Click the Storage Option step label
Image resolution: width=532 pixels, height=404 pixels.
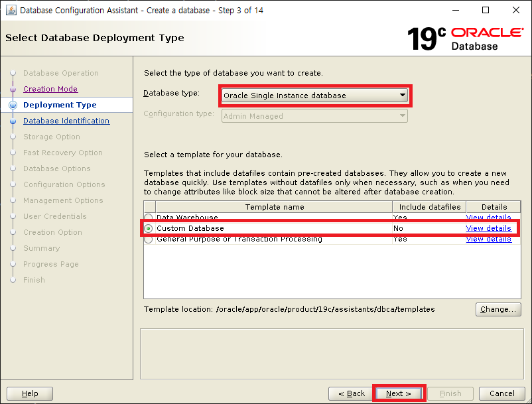click(52, 137)
